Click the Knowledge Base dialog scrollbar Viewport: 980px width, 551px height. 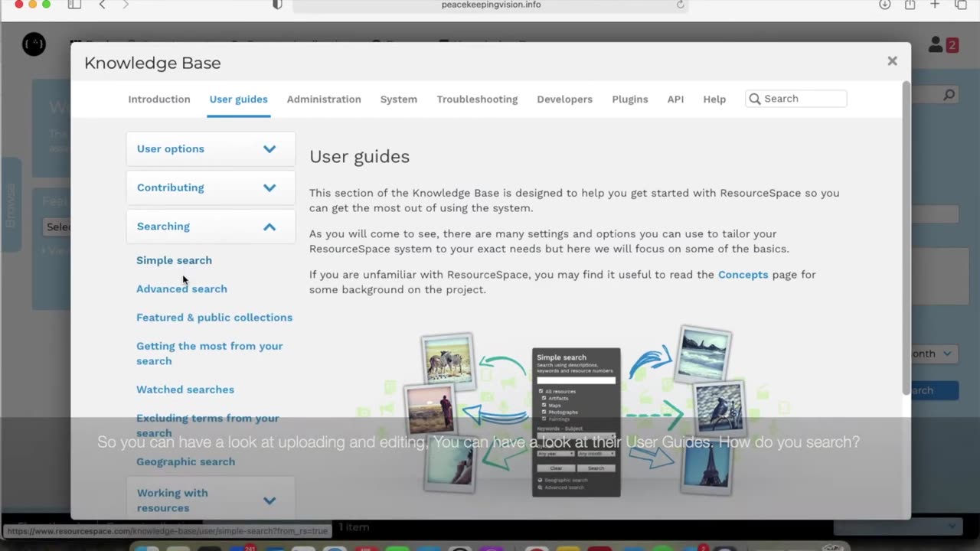point(906,237)
